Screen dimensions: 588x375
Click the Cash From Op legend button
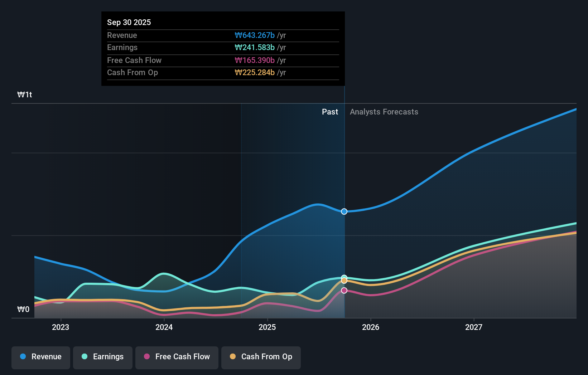(261, 357)
